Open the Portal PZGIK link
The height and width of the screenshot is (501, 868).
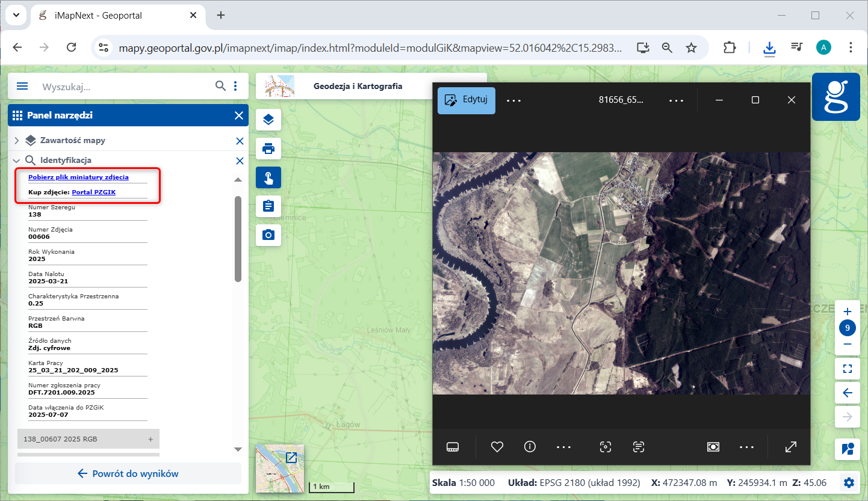(93, 192)
